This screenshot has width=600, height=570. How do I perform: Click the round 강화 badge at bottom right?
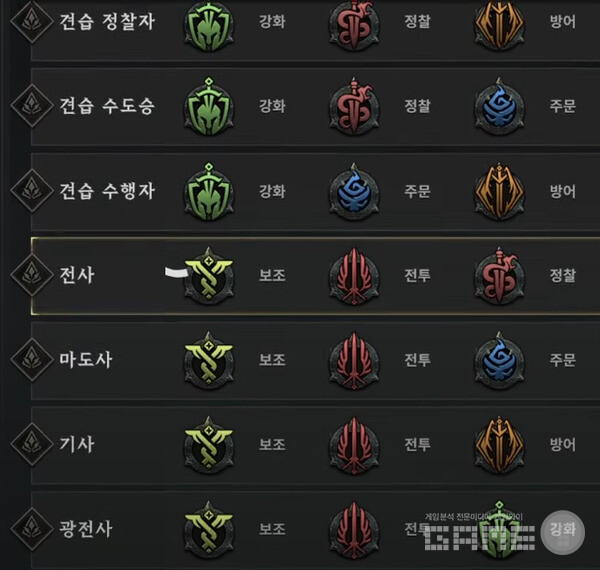tap(562, 532)
